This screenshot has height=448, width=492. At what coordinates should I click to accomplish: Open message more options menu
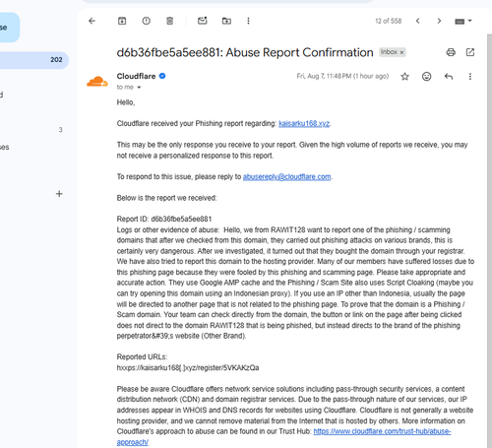point(470,77)
